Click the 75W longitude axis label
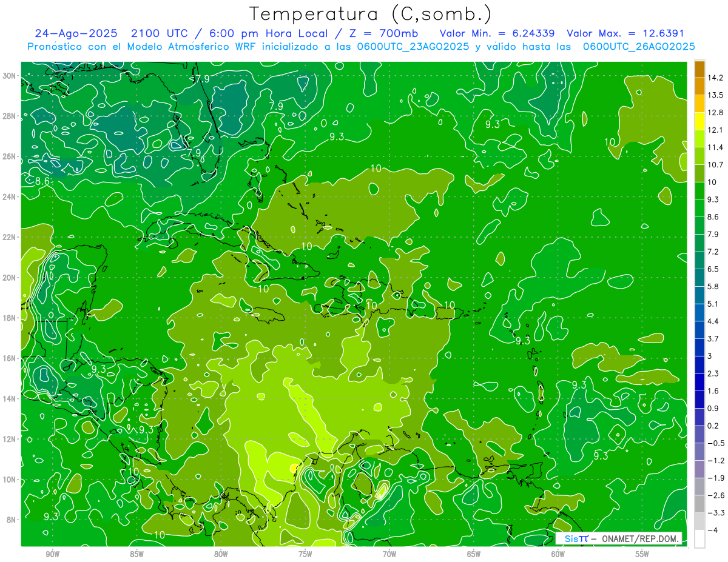The image size is (728, 562). click(x=305, y=555)
